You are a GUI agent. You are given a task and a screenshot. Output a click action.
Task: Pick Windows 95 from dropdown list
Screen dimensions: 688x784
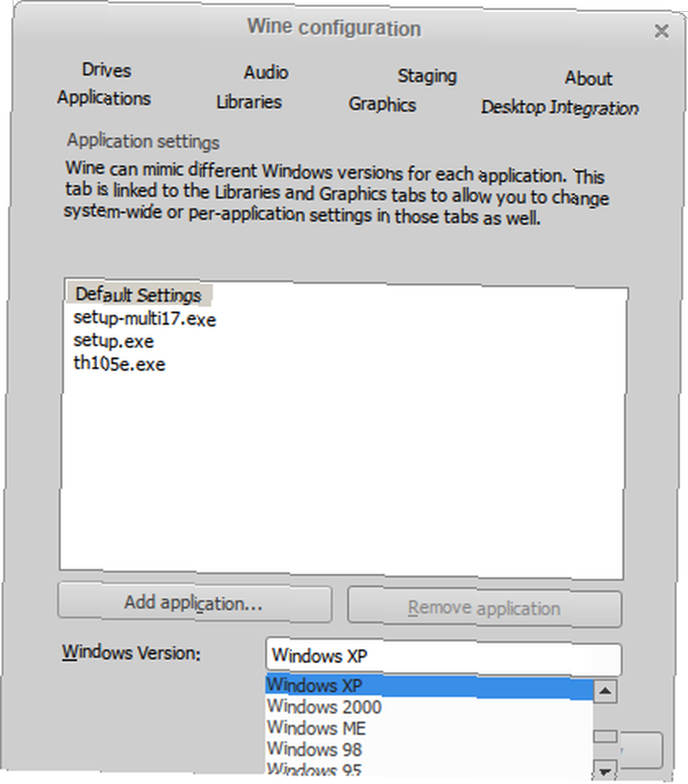point(429,769)
